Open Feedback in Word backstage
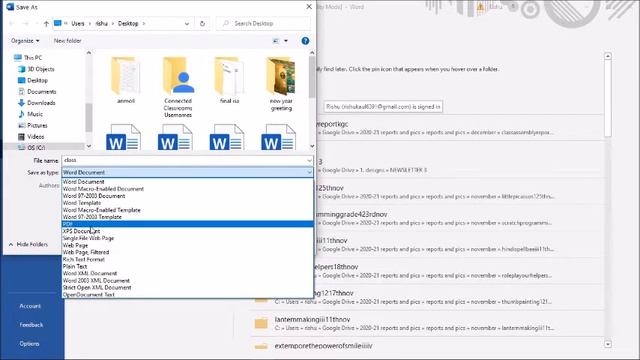Screen dimensions: 640x360 31,325
